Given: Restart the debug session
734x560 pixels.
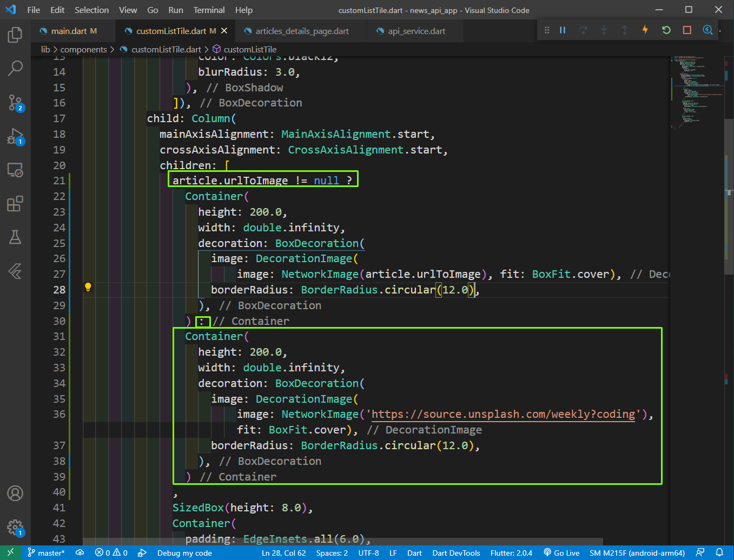Looking at the screenshot, I should (x=666, y=30).
